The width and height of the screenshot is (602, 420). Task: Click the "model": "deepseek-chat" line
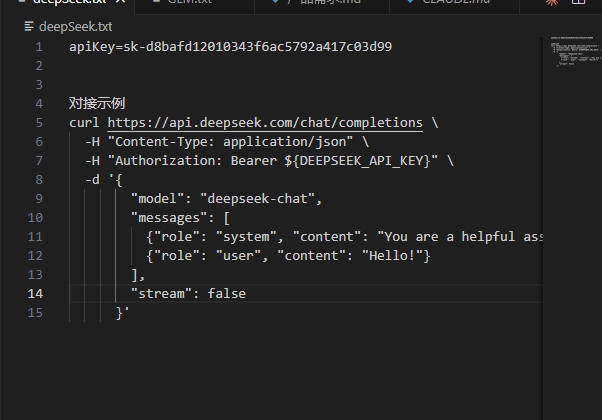pos(227,199)
